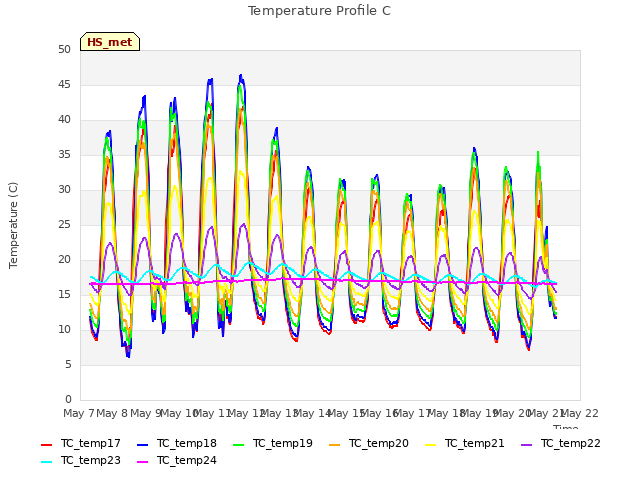Click the May 8 x-axis tick label

(x=112, y=413)
